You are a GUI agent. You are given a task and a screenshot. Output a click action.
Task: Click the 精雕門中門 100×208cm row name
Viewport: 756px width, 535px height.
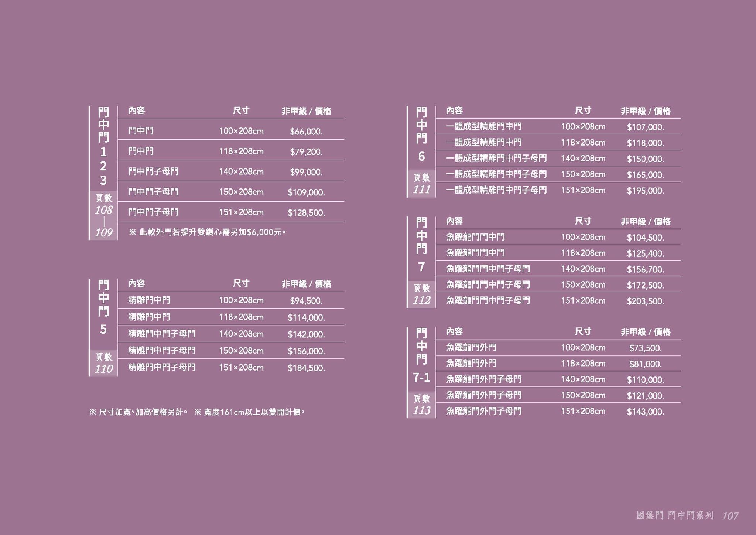point(149,300)
